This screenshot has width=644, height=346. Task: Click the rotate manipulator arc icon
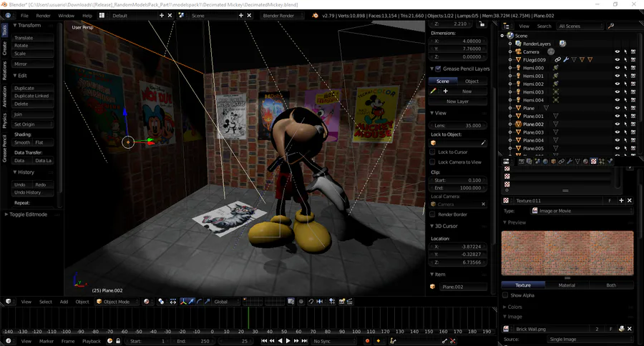199,301
